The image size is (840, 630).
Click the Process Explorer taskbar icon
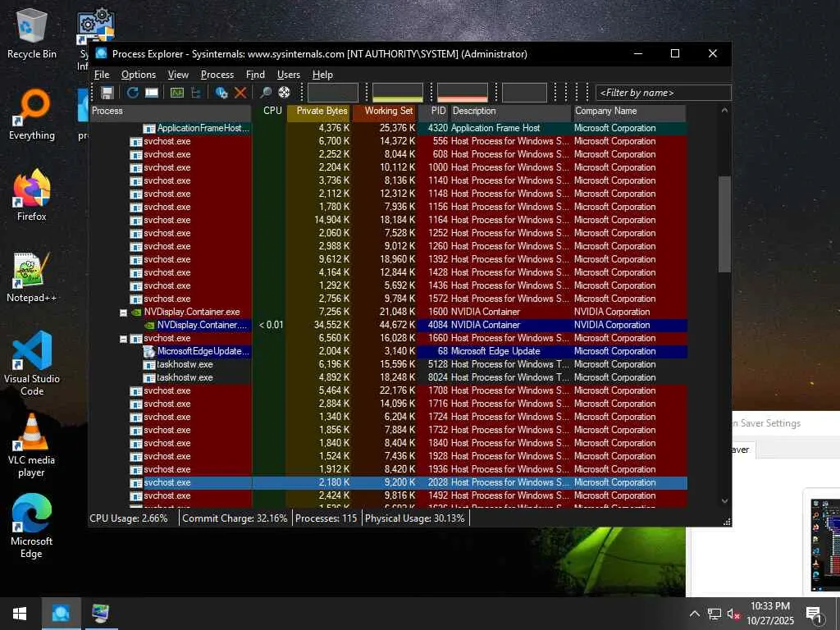pos(61,614)
